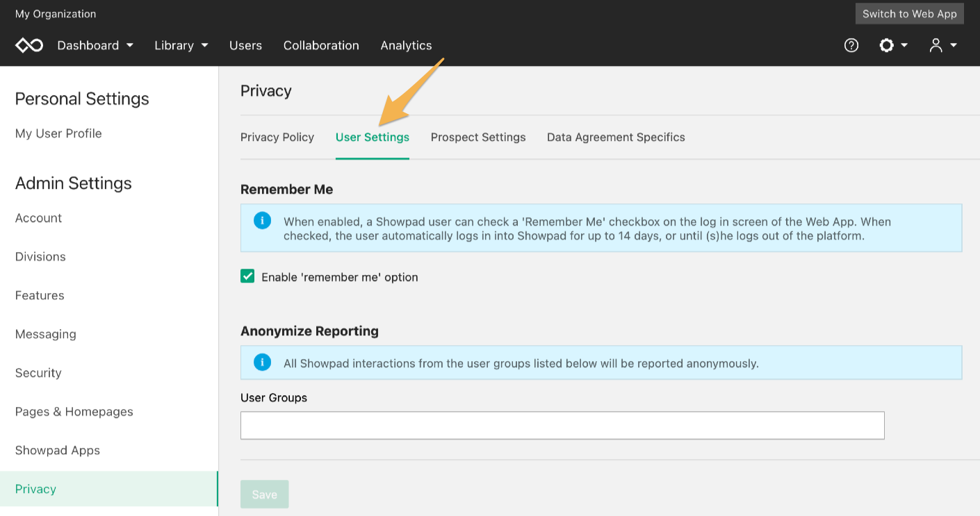980x516 pixels.
Task: Open Showpad Apps settings
Action: pyautogui.click(x=58, y=450)
